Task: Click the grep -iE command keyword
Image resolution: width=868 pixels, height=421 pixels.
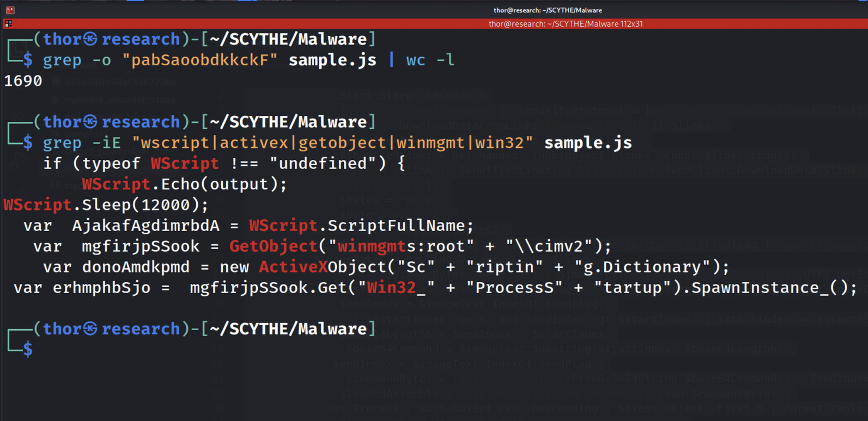Action: pos(62,143)
